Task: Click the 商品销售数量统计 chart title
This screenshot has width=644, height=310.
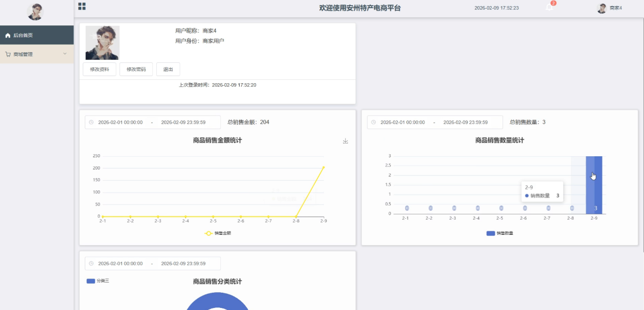Action: point(500,141)
